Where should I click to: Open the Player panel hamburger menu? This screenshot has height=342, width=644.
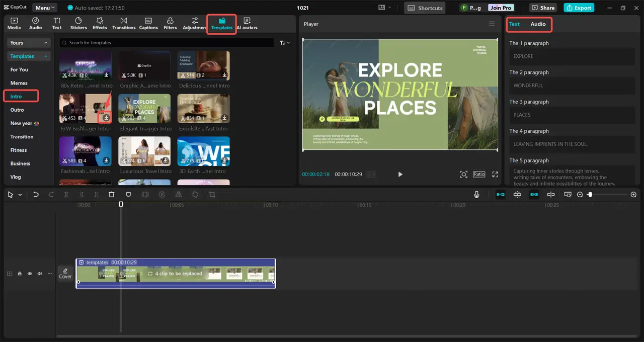point(492,24)
